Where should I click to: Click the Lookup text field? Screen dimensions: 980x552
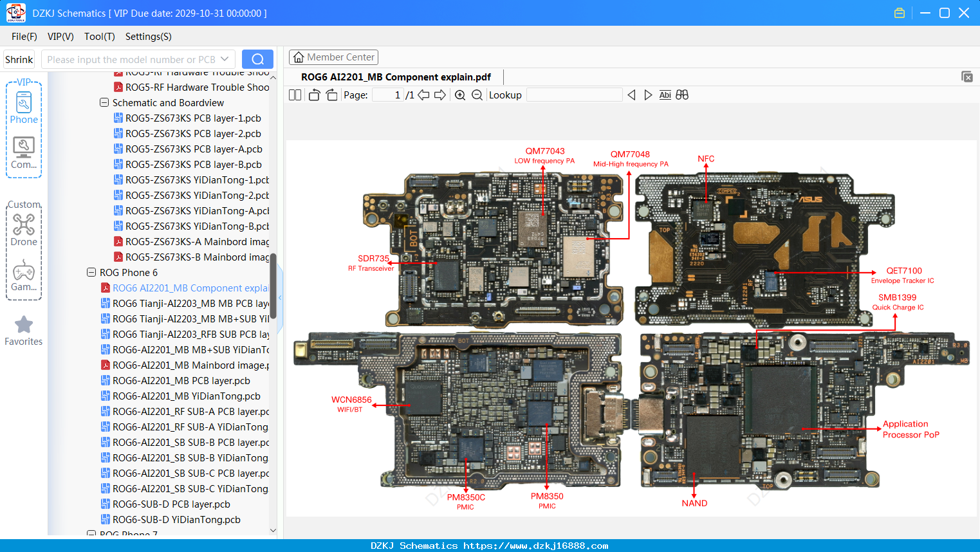pyautogui.click(x=574, y=95)
